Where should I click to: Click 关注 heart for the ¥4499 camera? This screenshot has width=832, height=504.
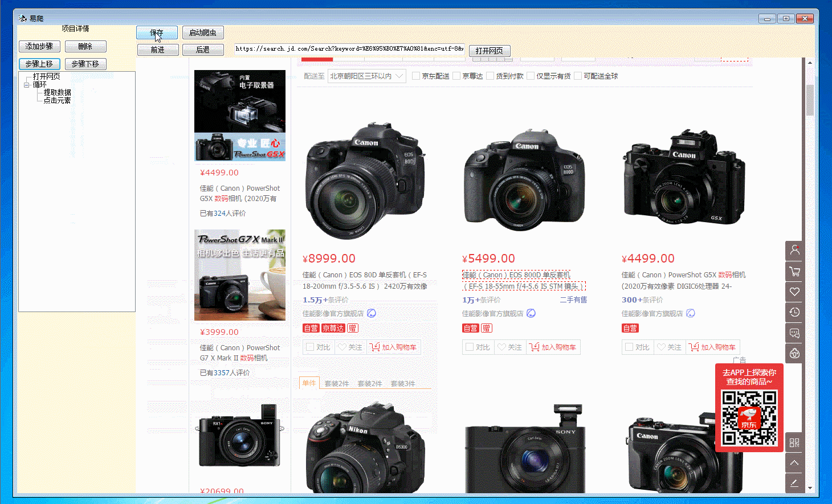(669, 347)
